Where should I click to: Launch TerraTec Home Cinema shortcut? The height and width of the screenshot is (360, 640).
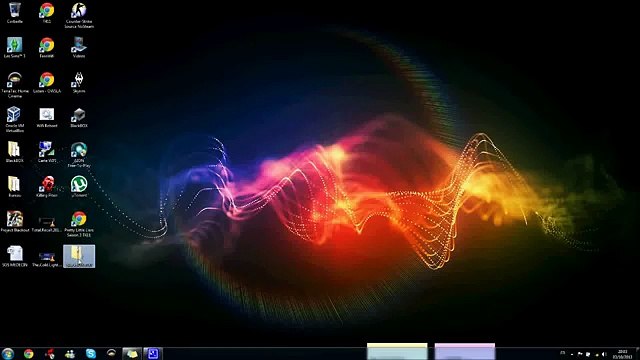[x=15, y=85]
